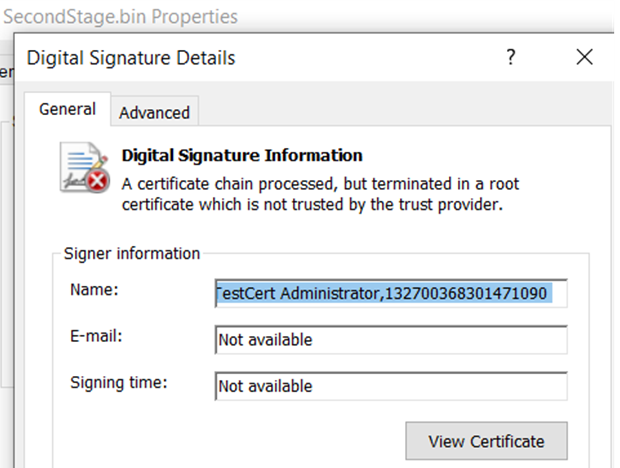Image resolution: width=620 pixels, height=468 pixels.
Task: Open the Advanced tab
Action: (154, 113)
